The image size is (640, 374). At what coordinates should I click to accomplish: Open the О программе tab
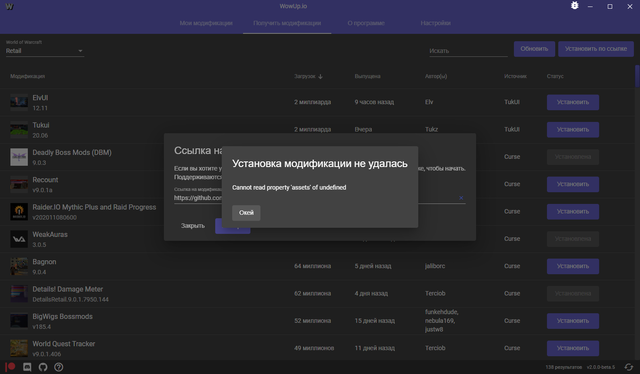click(366, 23)
